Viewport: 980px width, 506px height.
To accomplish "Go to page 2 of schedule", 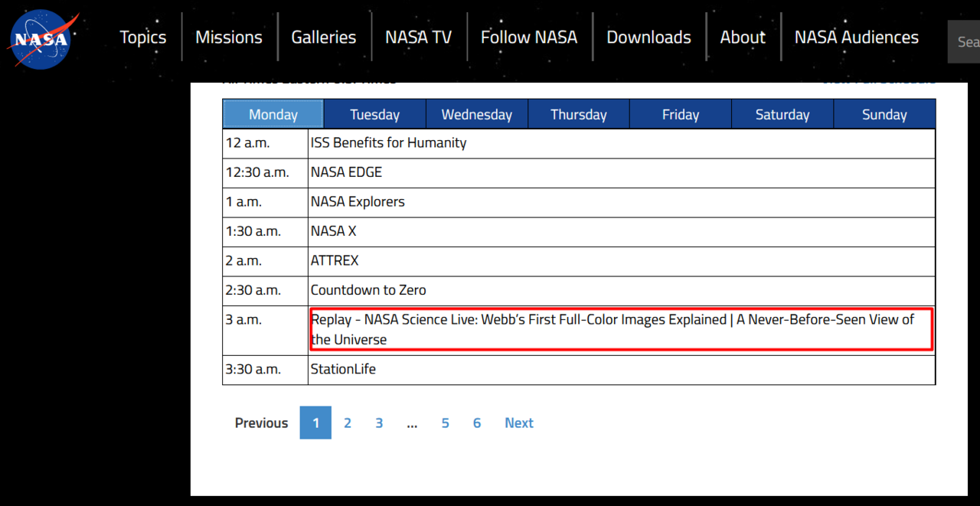I will pos(348,423).
